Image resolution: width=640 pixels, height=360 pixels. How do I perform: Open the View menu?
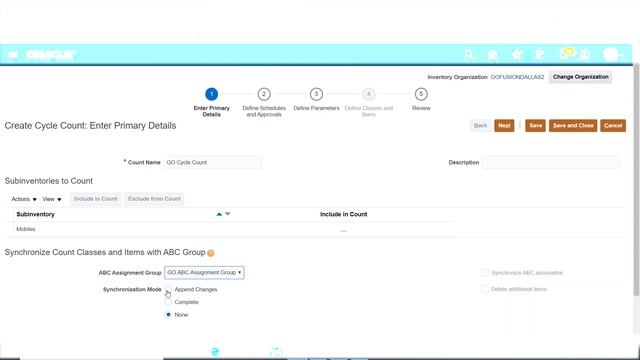point(52,199)
